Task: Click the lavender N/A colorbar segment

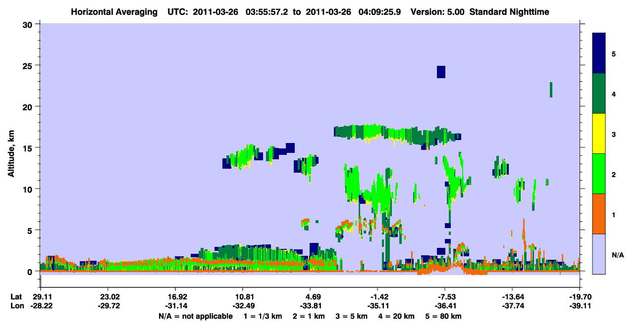Action: point(599,254)
